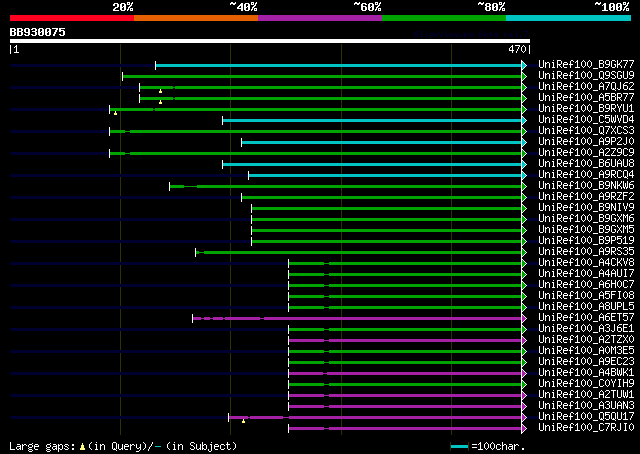This screenshot has width=640, height=454.
Task: Select the UniRef100_A3UAN3 label
Action: coord(586,406)
